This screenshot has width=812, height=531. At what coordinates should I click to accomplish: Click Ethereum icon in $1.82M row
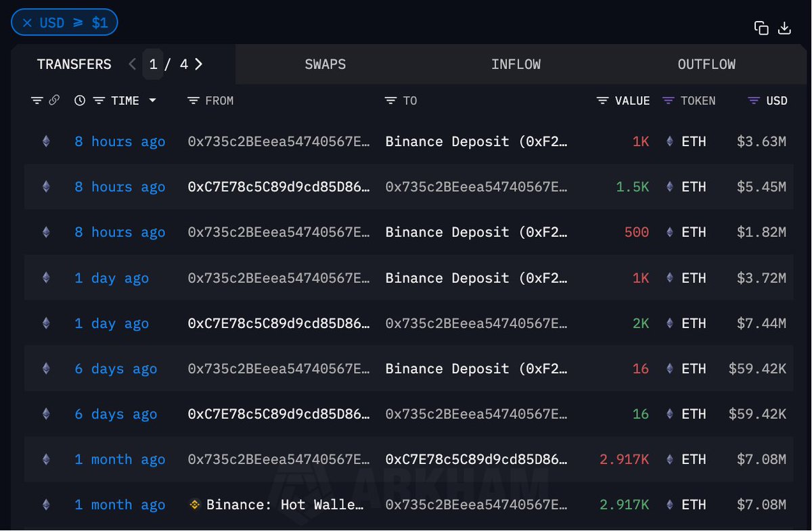[46, 232]
